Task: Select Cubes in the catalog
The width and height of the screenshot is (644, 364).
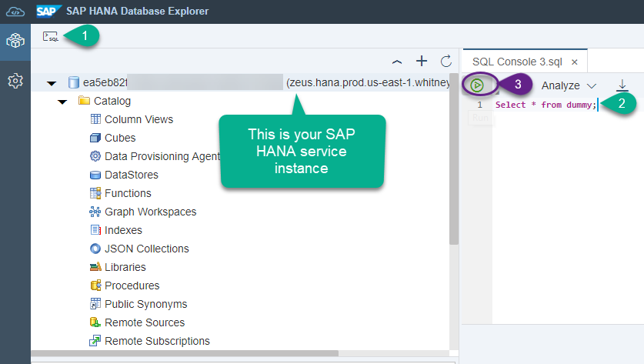Action: (x=120, y=138)
